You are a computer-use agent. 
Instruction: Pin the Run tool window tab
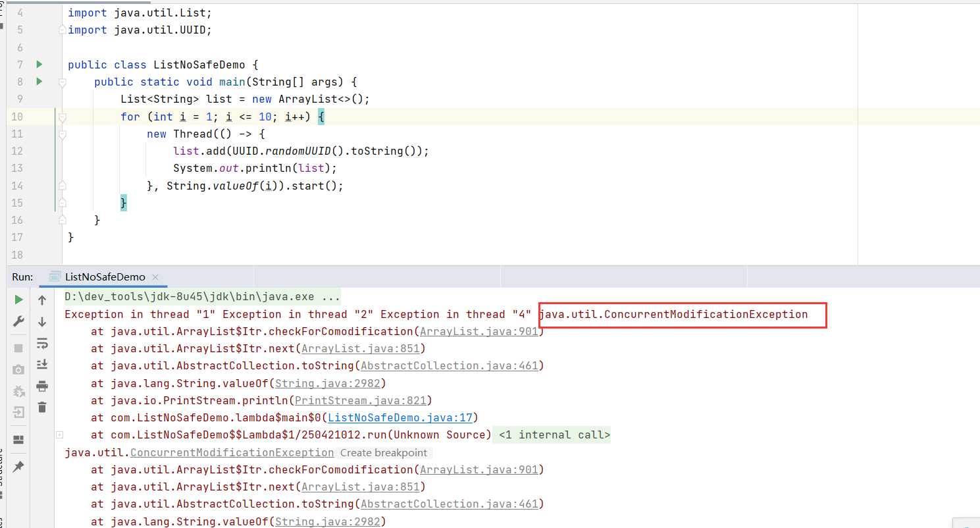(x=18, y=467)
